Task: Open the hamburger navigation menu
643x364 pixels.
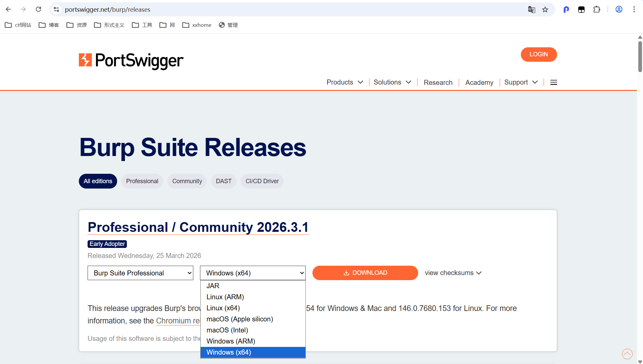Action: [554, 83]
